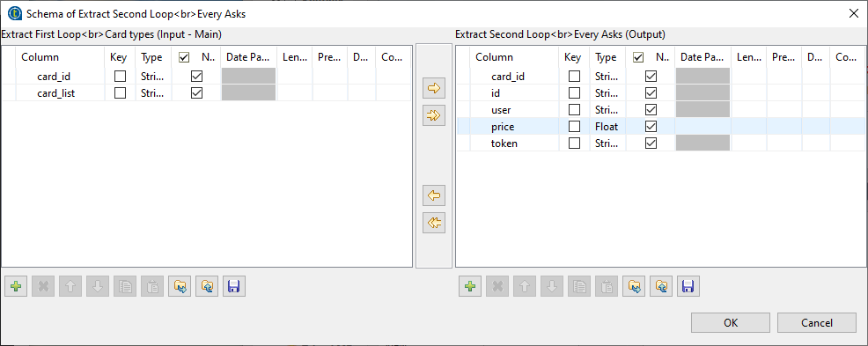
Task: Select the id column name in output
Action: point(496,93)
